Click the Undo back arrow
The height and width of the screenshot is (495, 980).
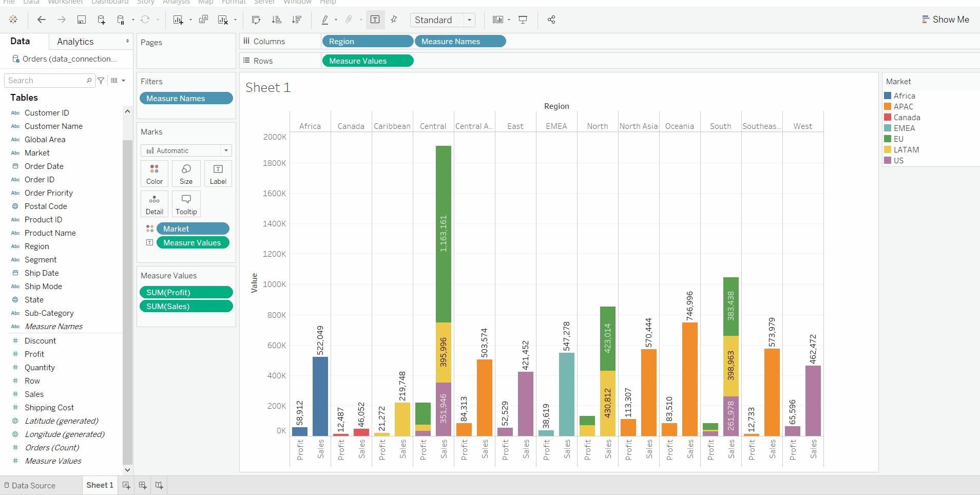coord(42,20)
